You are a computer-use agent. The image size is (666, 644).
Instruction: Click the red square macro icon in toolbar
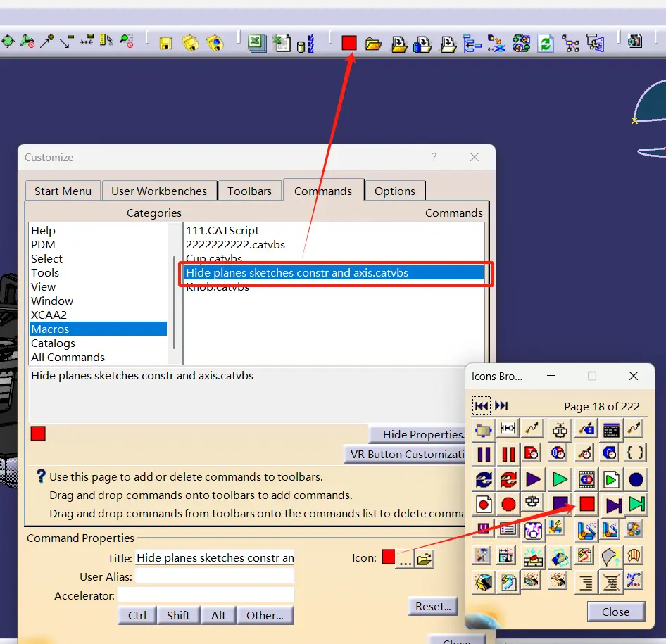(348, 43)
